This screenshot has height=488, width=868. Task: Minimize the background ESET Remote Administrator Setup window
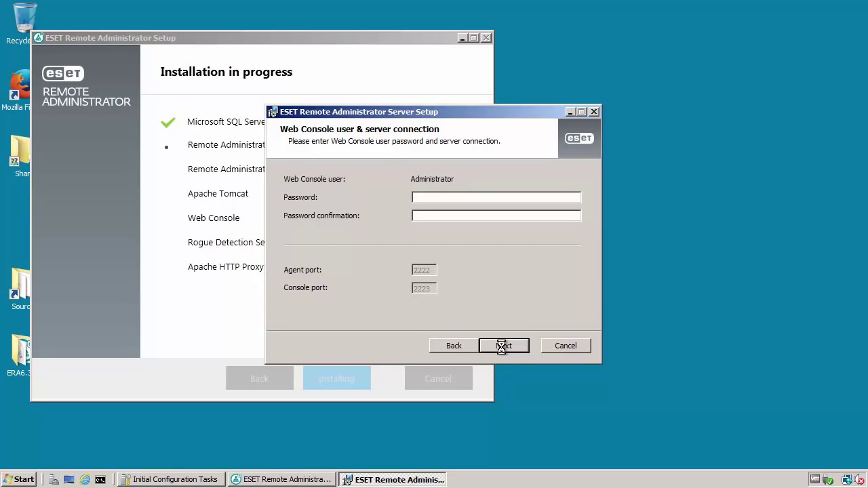pyautogui.click(x=462, y=38)
